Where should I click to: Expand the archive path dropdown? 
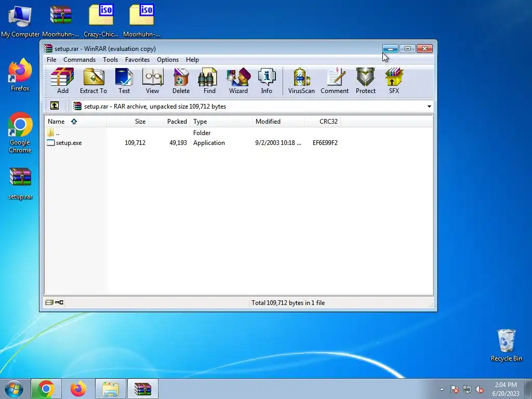(429, 107)
